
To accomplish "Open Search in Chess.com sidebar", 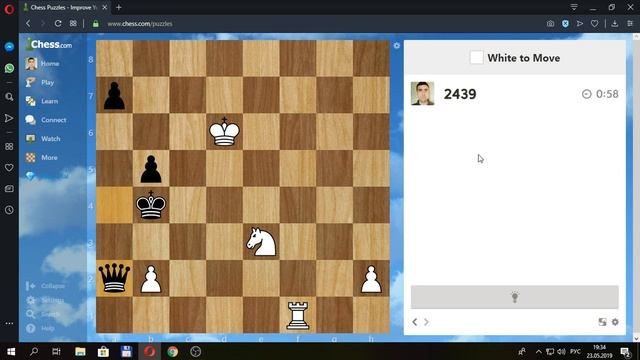I will [42, 314].
